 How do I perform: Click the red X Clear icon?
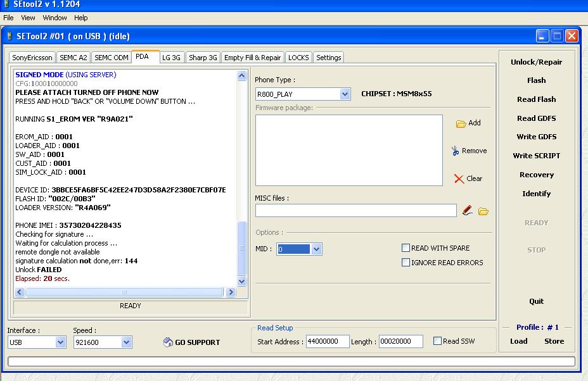(459, 179)
